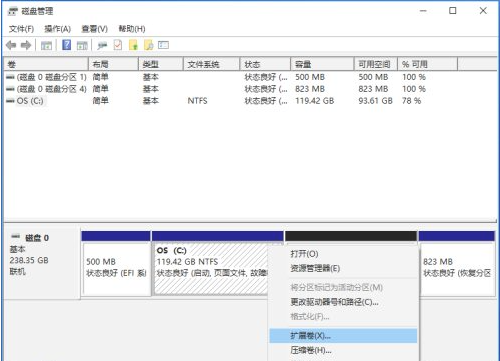Screen dimensions: 500x361
Task: Click the red checkmark page toolbar icon
Action: 118,45
